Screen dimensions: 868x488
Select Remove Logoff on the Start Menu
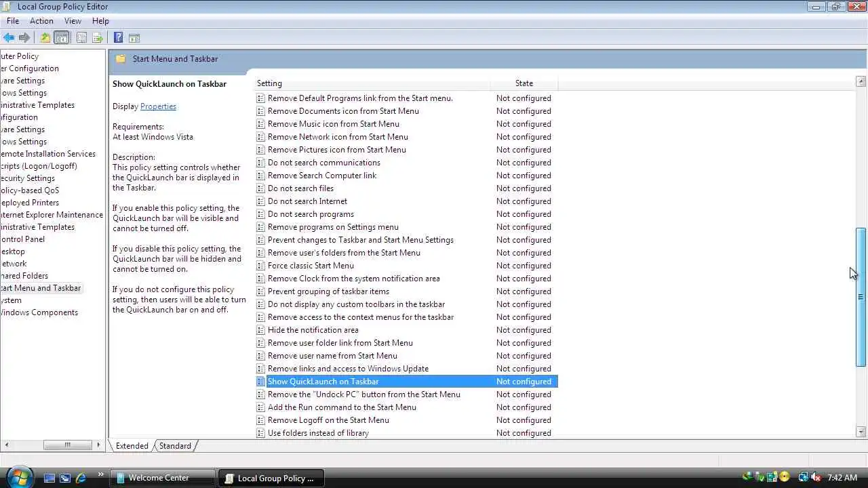(328, 420)
